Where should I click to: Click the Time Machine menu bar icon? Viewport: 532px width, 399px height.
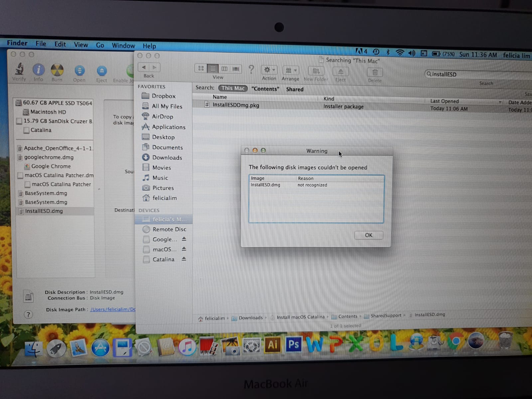(376, 52)
